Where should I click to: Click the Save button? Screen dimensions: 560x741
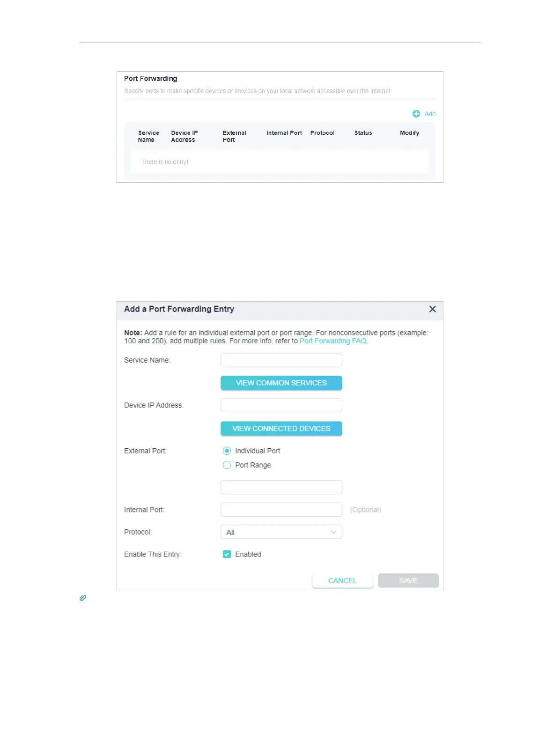[x=408, y=581]
